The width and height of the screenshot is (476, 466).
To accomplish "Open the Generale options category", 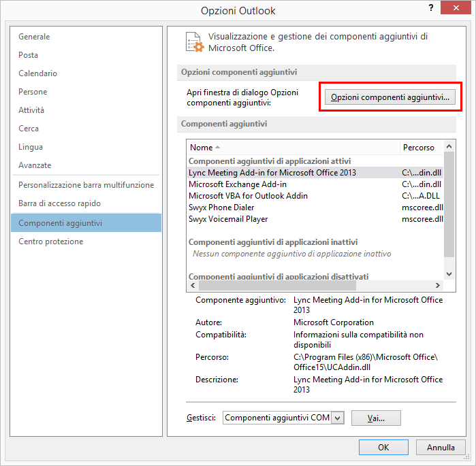I will tap(34, 37).
